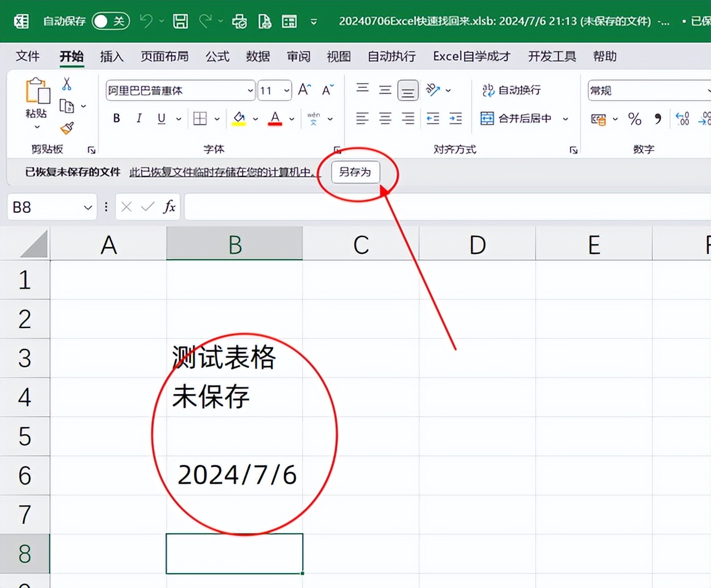Switch to the 审阅 tab
The image size is (711, 588).
(x=298, y=56)
